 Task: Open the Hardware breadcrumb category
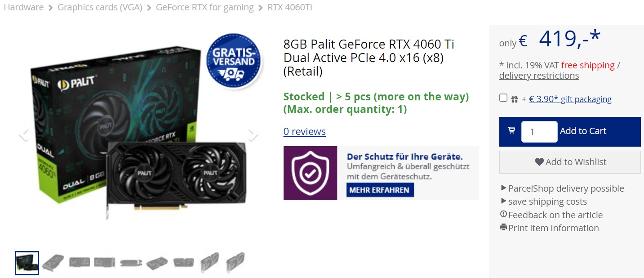[23, 7]
